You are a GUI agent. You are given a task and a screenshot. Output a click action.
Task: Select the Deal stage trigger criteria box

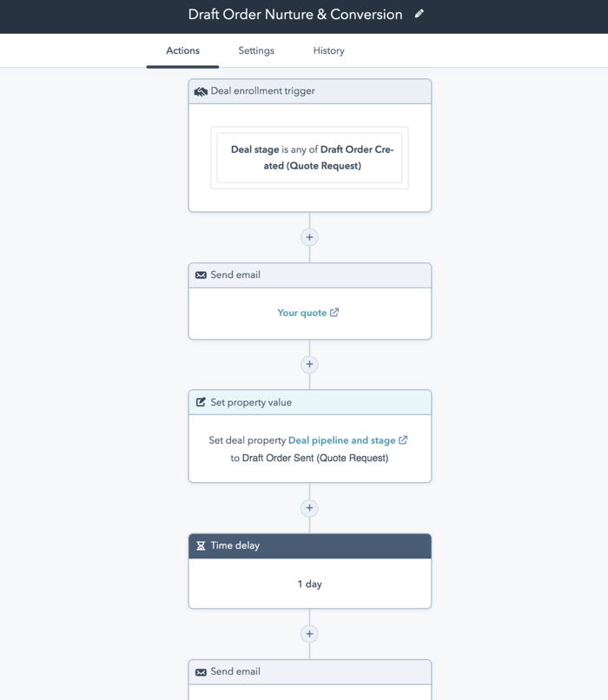pos(309,157)
